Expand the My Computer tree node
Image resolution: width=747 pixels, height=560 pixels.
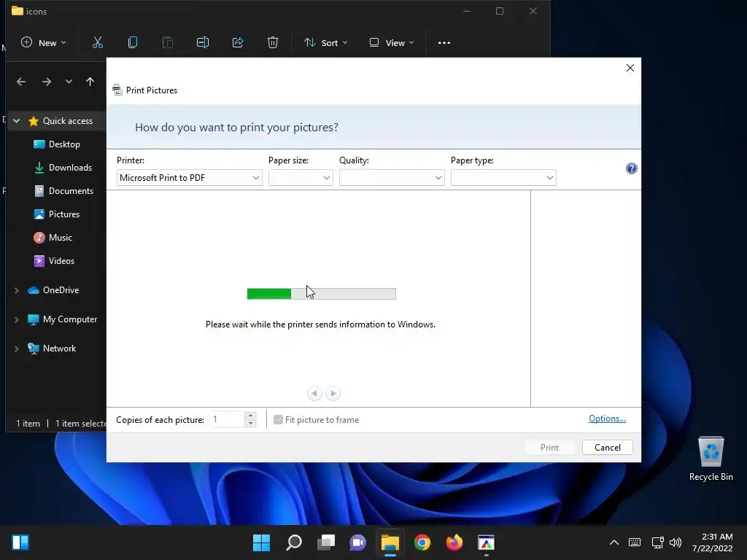click(17, 319)
